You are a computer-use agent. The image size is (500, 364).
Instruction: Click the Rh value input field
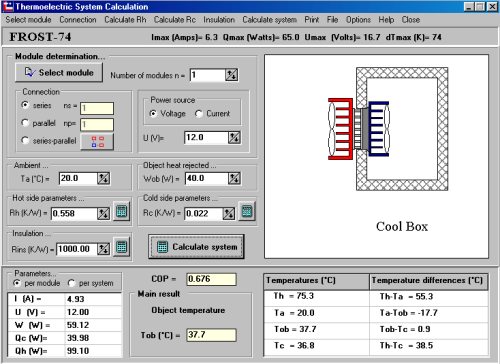pos(74,214)
